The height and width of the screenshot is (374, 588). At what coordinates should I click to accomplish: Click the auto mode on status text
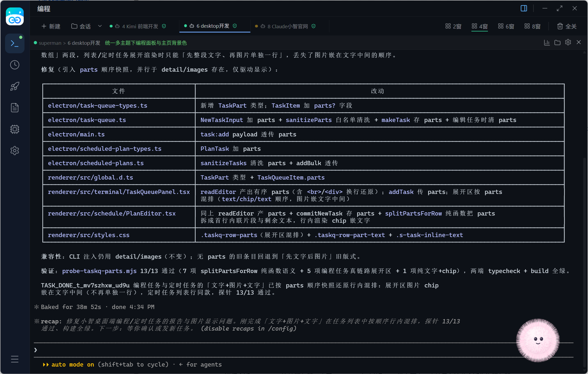[73, 364]
